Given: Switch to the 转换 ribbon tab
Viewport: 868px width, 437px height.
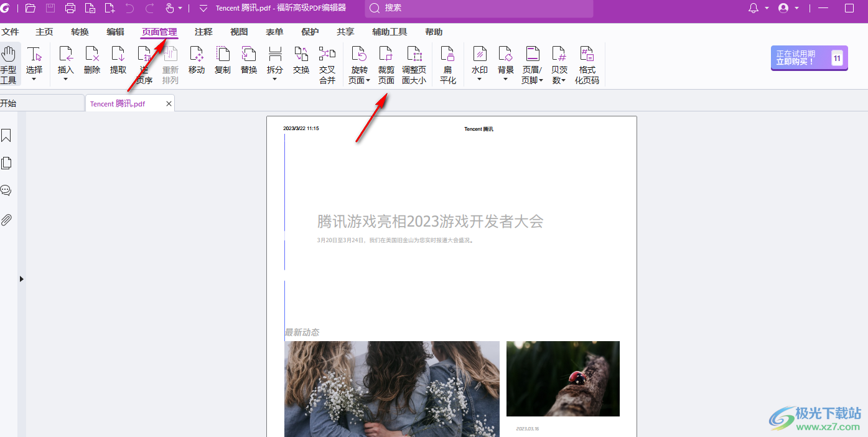Looking at the screenshot, I should (x=80, y=32).
